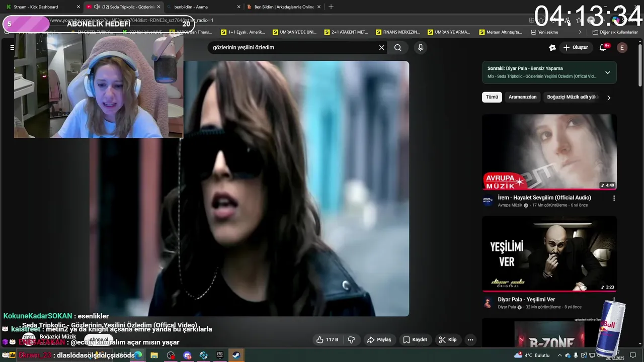Screen dimensions: 644x362
Task: Open a new browser tab
Action: [331, 7]
